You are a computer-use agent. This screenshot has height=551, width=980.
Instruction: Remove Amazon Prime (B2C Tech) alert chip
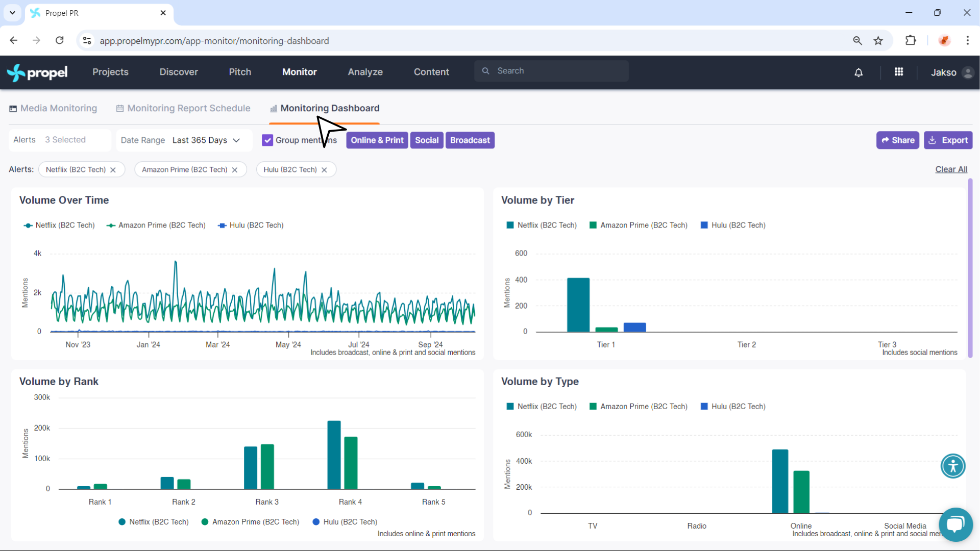click(235, 170)
